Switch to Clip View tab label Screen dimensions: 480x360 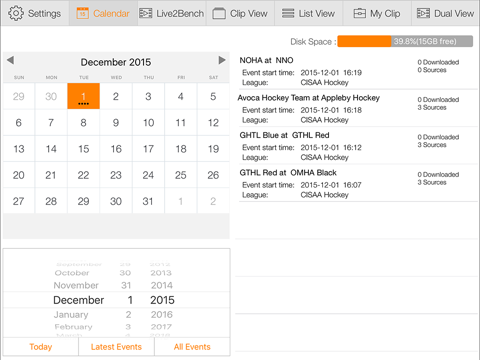click(249, 14)
